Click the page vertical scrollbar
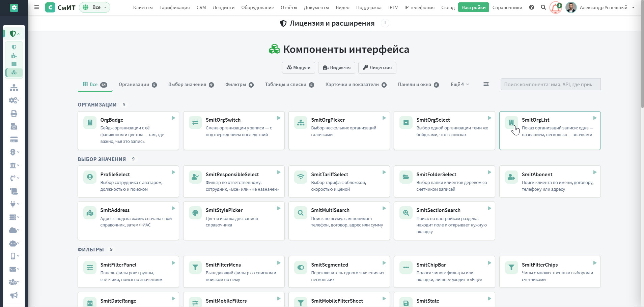The image size is (644, 307). click(x=642, y=54)
